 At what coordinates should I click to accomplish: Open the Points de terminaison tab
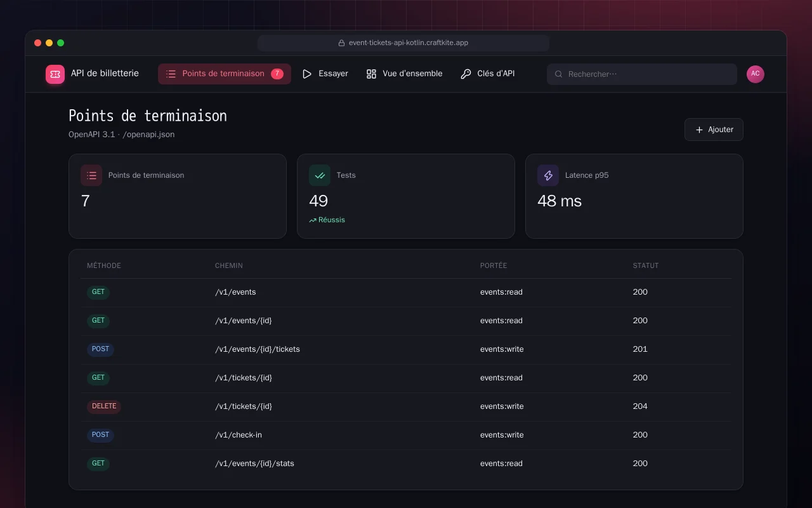[x=225, y=74]
